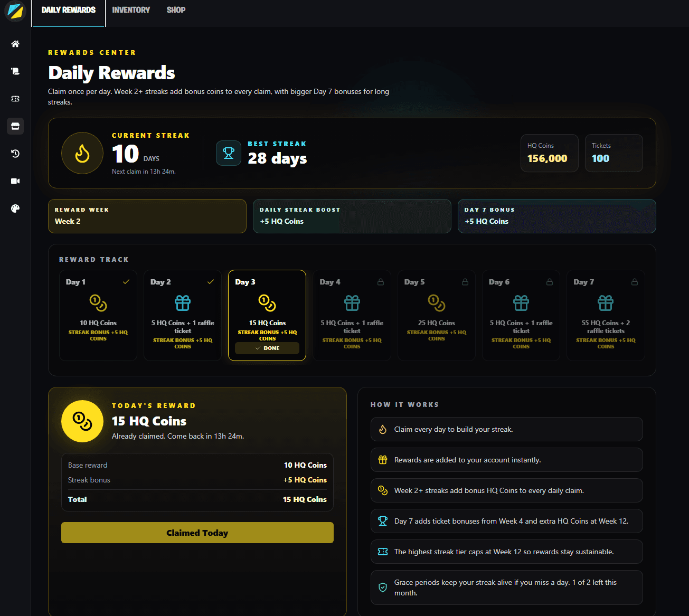Open the scroll icon in sidebar
This screenshot has height=616, width=689.
tap(15, 71)
